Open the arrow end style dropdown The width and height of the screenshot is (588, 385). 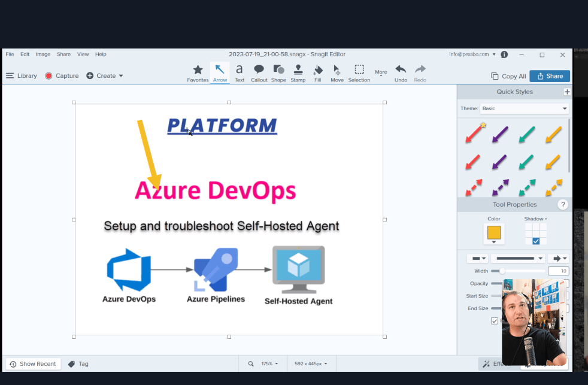(559, 258)
